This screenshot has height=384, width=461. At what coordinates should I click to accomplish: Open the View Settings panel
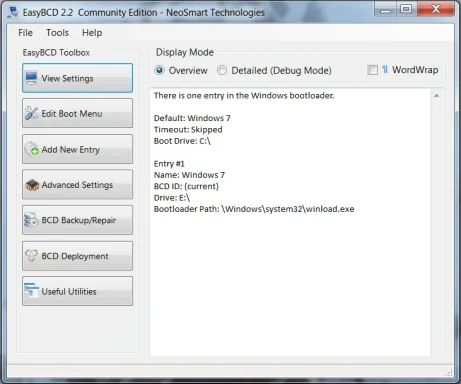(77, 78)
